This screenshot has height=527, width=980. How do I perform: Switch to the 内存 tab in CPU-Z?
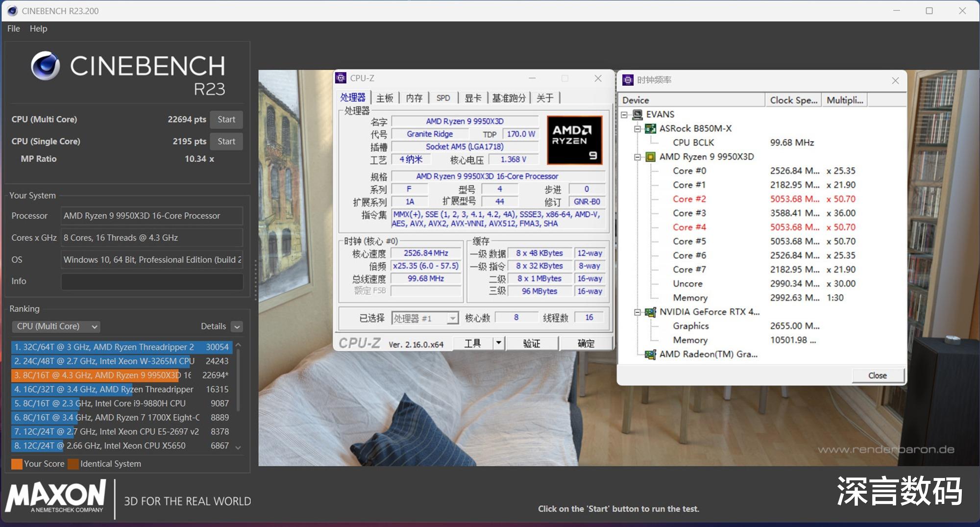(414, 98)
